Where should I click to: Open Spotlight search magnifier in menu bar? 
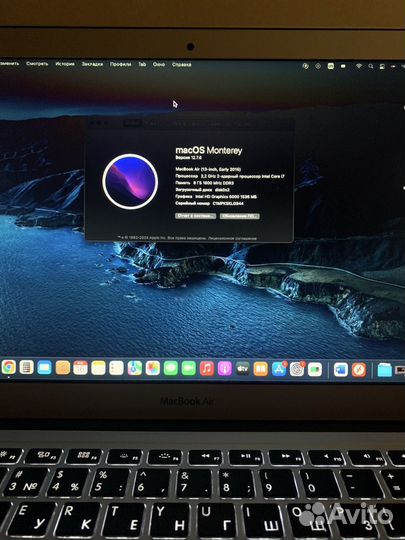point(371,66)
